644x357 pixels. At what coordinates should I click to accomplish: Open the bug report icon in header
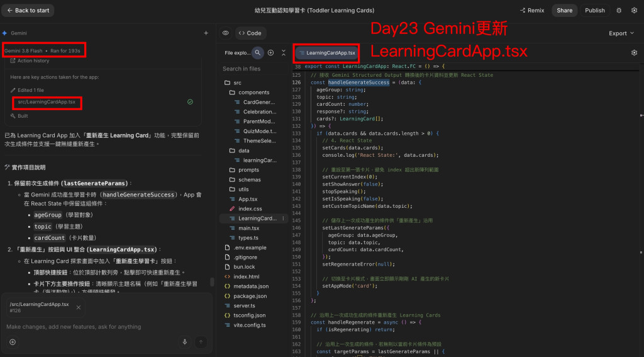(619, 10)
